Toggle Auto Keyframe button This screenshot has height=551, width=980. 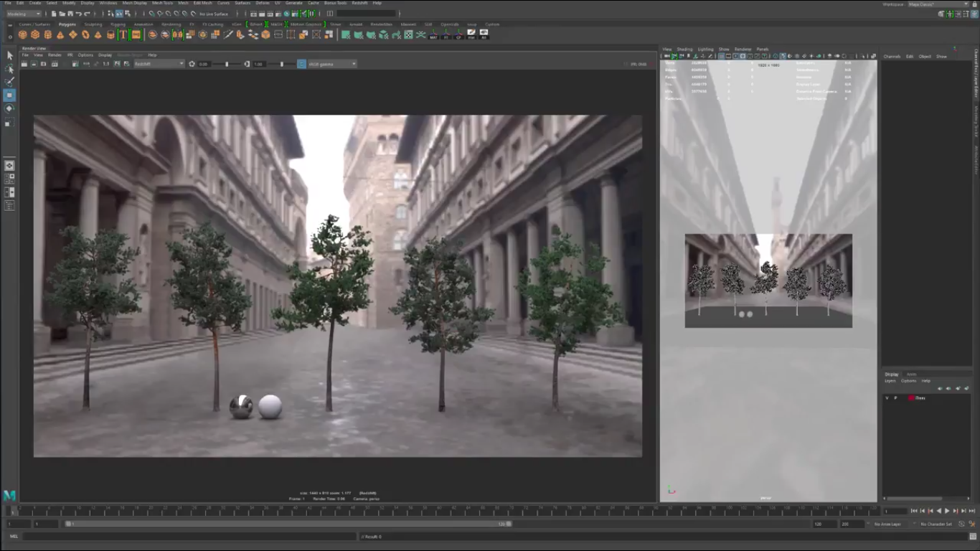click(961, 524)
